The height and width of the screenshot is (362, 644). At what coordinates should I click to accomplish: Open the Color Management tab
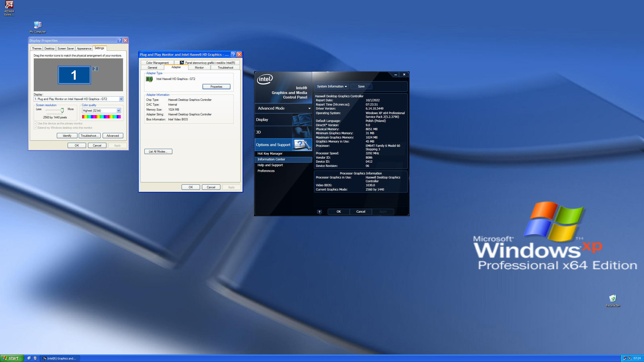pos(157,63)
